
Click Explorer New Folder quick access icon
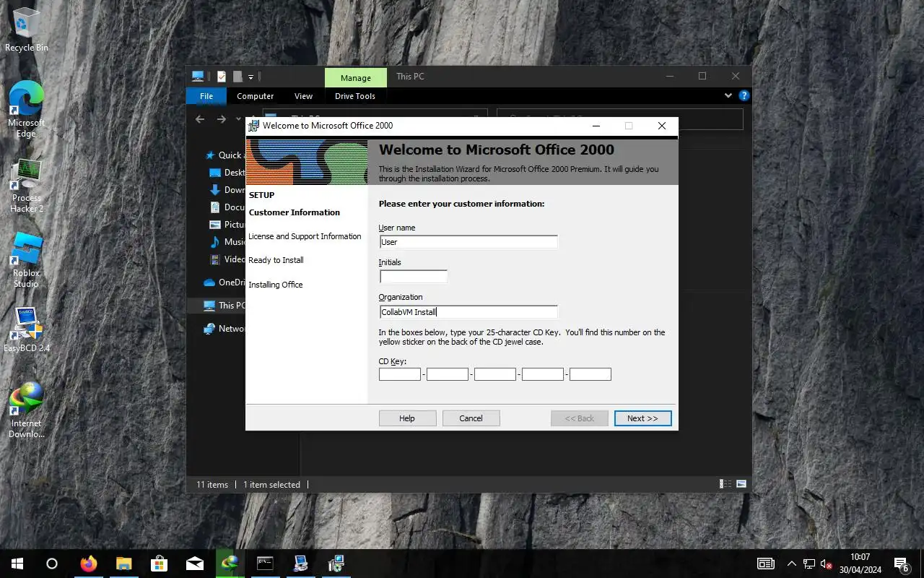(x=237, y=77)
